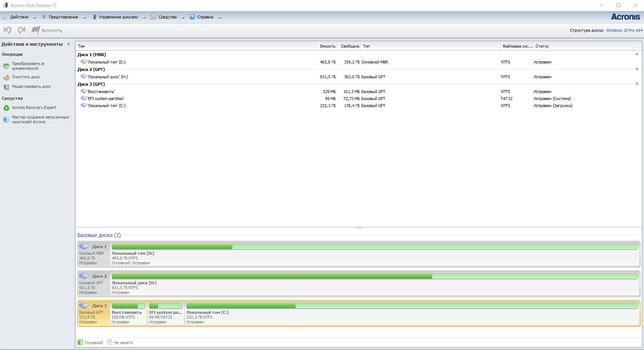Open the Средства menu

click(168, 17)
